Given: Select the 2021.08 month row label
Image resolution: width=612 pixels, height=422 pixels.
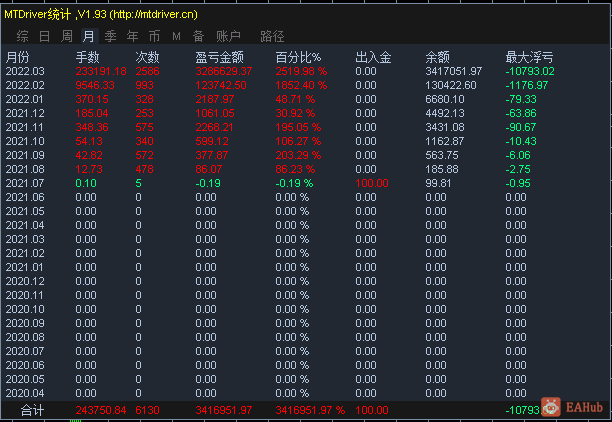Looking at the screenshot, I should pyautogui.click(x=25, y=169).
